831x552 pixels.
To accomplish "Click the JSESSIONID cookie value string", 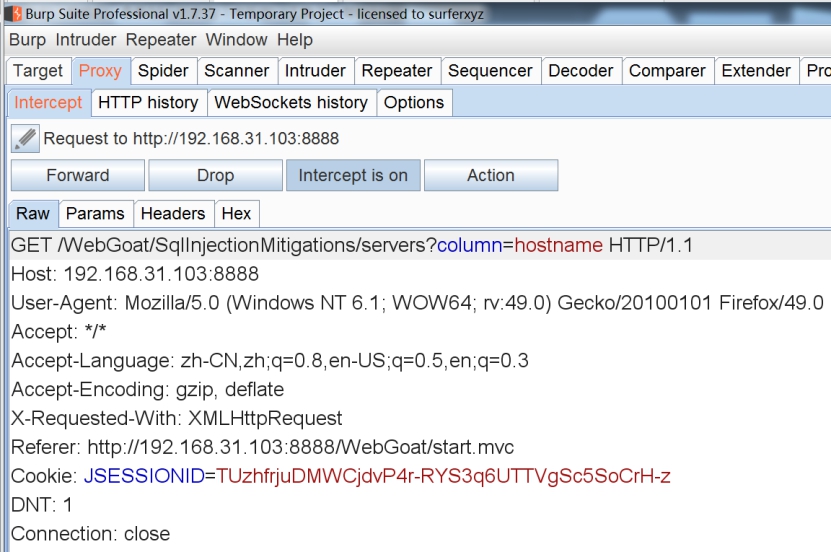I will coord(443,476).
